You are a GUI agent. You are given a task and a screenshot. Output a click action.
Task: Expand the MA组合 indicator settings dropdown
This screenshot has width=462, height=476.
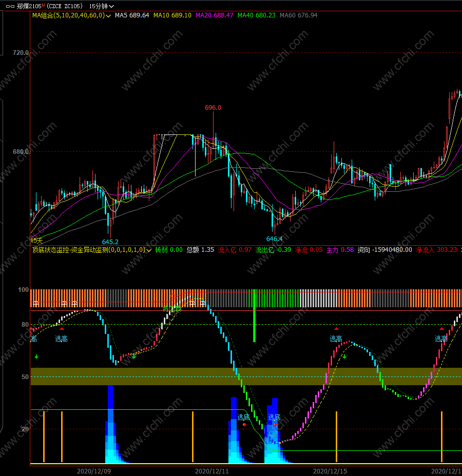click(x=108, y=16)
